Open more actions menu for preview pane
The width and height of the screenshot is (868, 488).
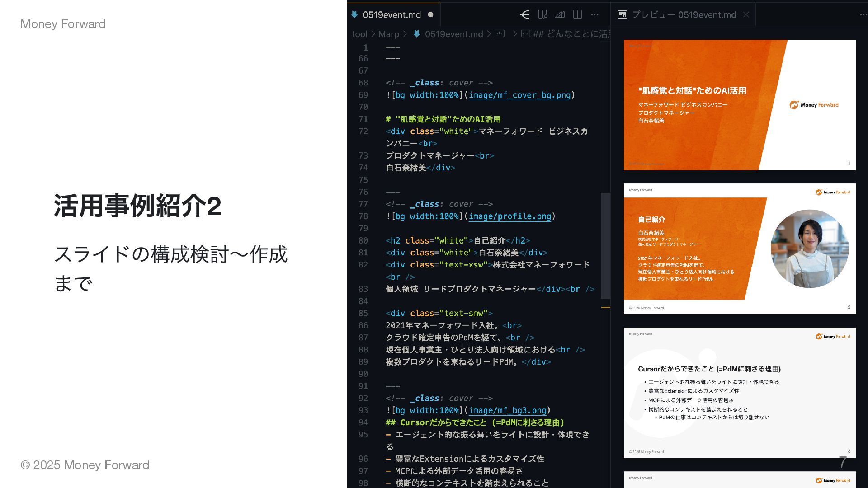point(863,15)
